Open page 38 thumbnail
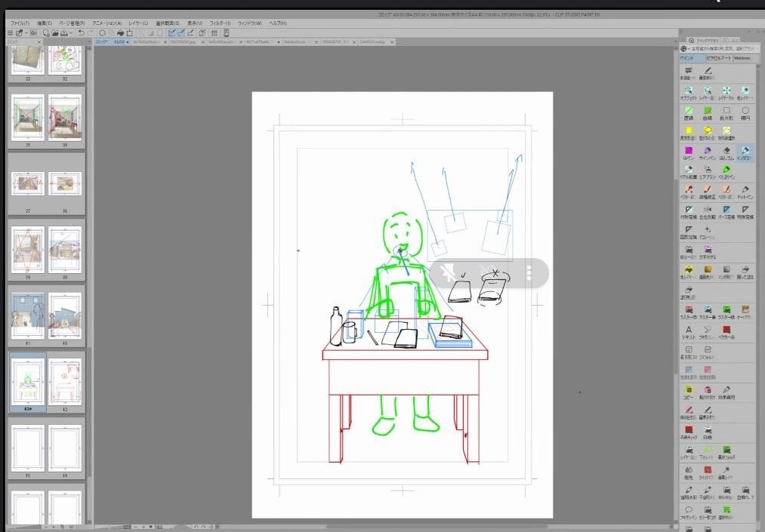The width and height of the screenshot is (765, 532). 65,250
